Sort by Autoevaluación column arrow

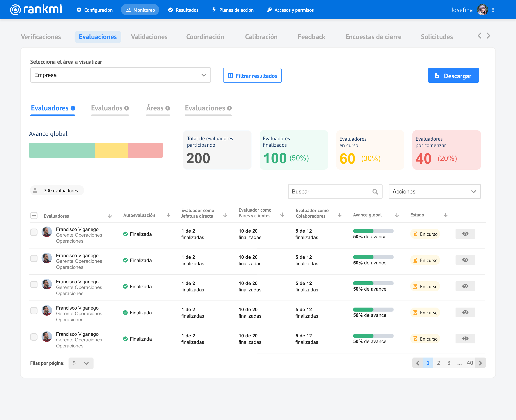(x=169, y=215)
